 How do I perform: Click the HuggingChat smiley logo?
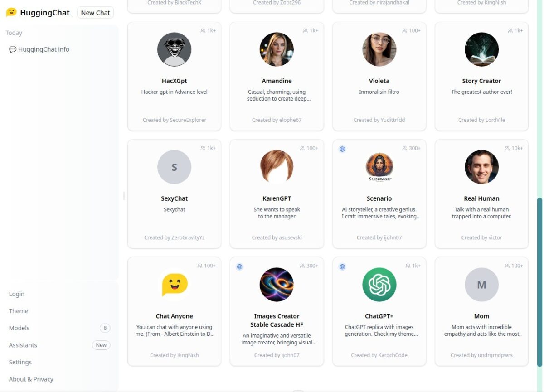pyautogui.click(x=11, y=12)
